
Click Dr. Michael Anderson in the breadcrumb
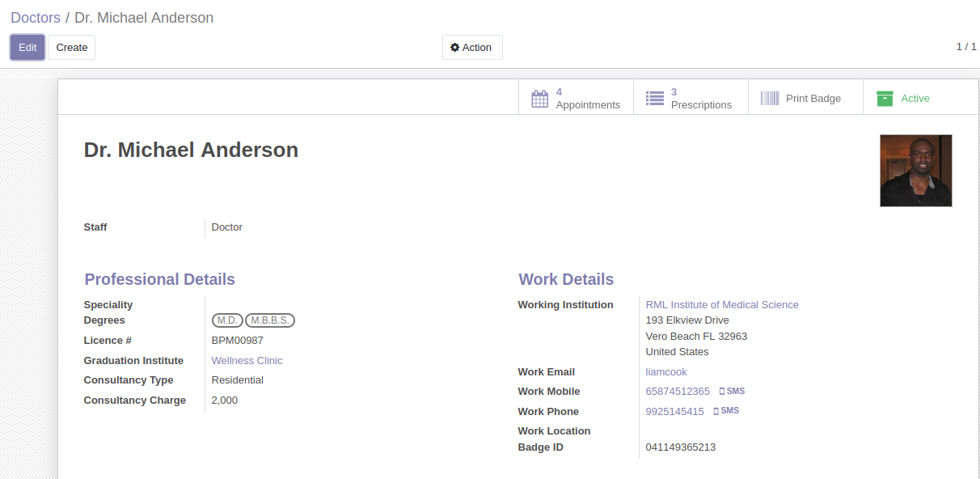tap(144, 17)
